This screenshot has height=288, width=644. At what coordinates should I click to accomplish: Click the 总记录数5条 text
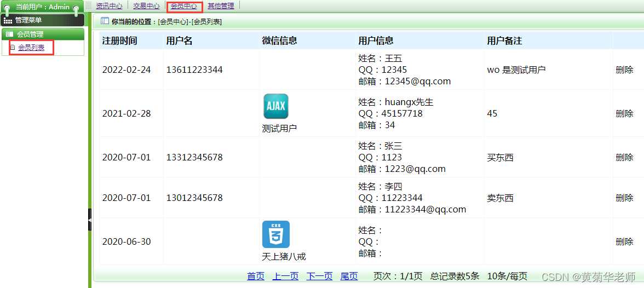click(455, 277)
